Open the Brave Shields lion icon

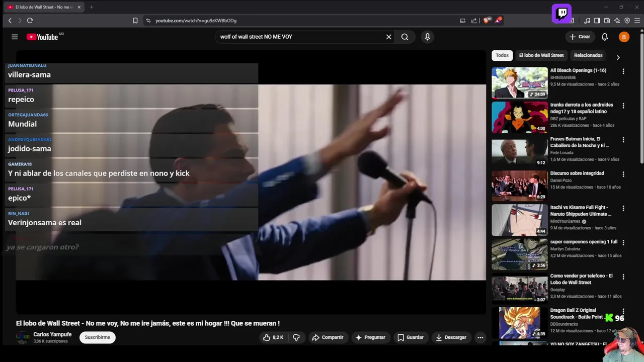coord(486,21)
